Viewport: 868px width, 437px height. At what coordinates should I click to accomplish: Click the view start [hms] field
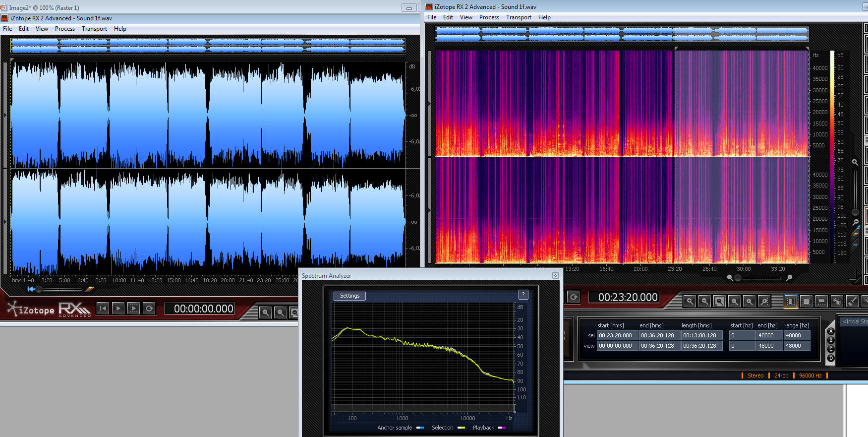coord(618,346)
